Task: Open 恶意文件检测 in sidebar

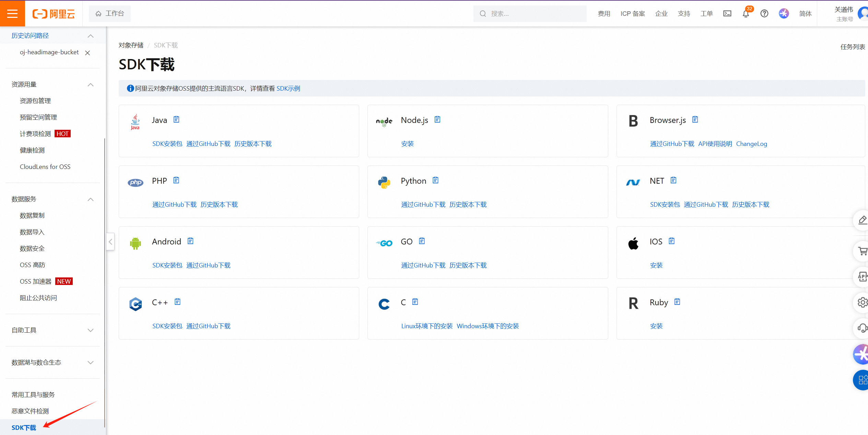Action: [x=30, y=411]
